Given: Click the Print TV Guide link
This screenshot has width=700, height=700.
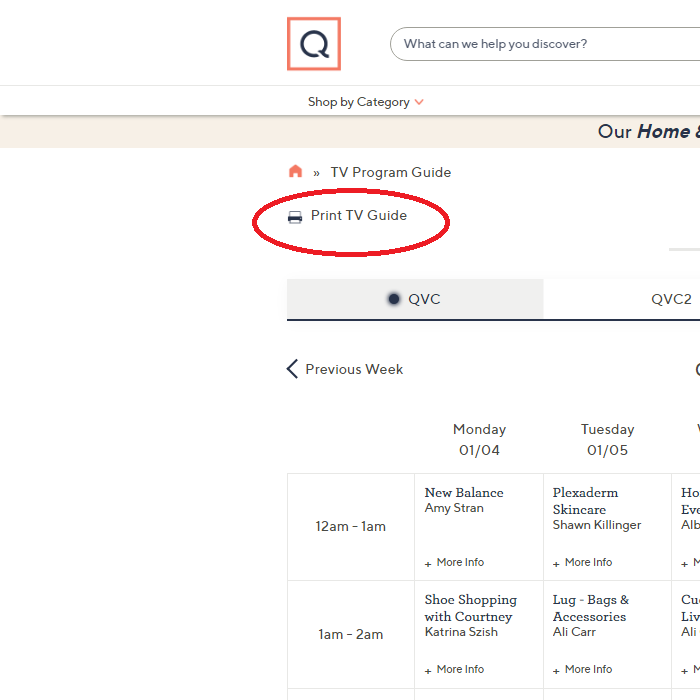Looking at the screenshot, I should [358, 216].
